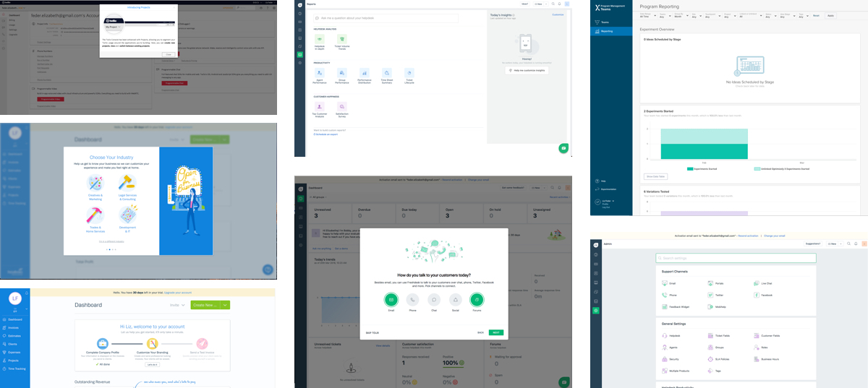Click notification bell beside LF avatar
Screen dimensions: 868x388
click(x=25, y=291)
